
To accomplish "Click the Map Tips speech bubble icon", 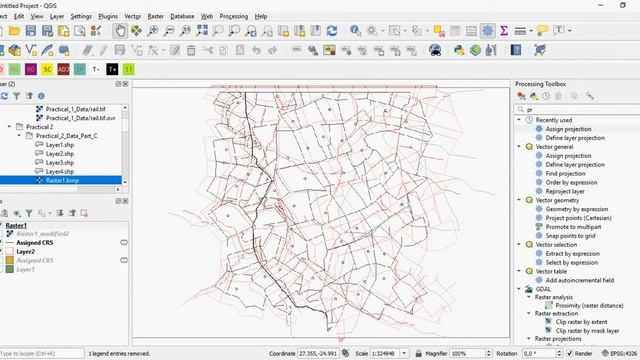I will [x=542, y=31].
